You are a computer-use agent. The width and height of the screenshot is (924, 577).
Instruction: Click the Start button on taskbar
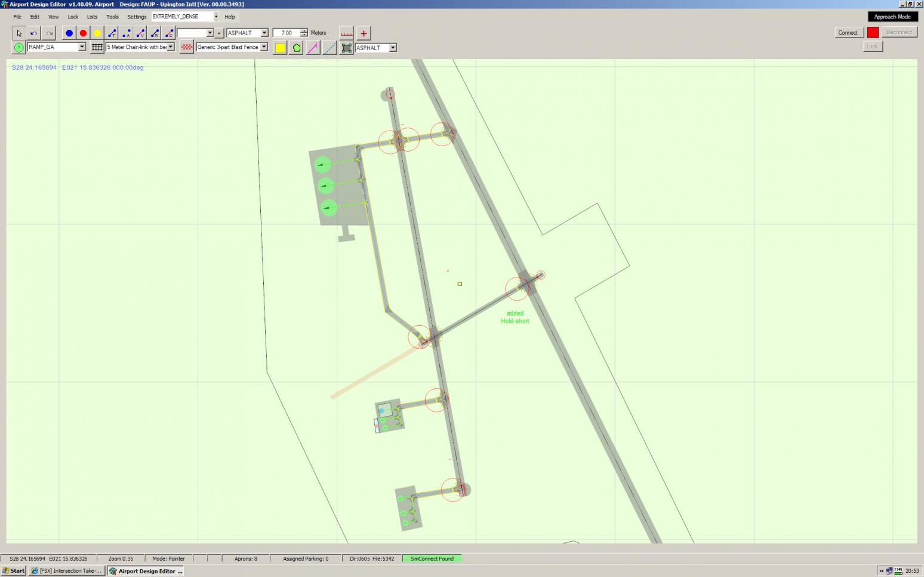click(14, 571)
